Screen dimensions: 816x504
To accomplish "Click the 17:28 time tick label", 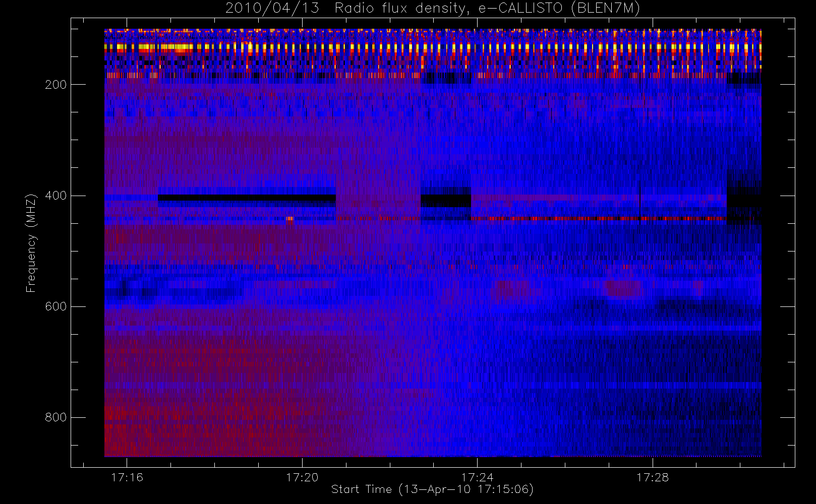I will [x=652, y=477].
